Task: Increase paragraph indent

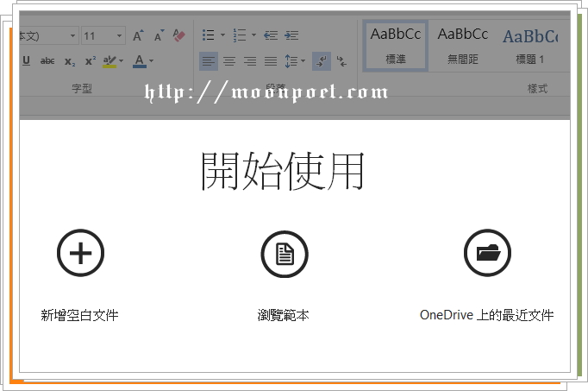Action: (x=291, y=35)
